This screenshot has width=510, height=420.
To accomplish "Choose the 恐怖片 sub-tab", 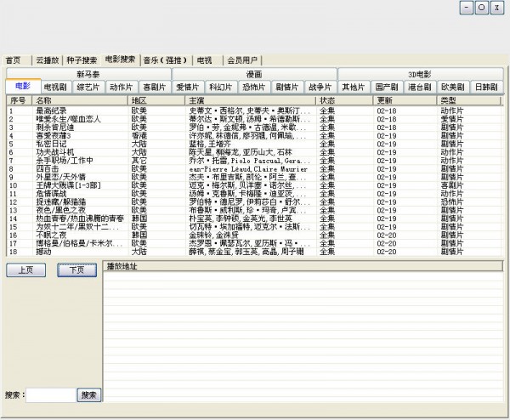I will 254,88.
